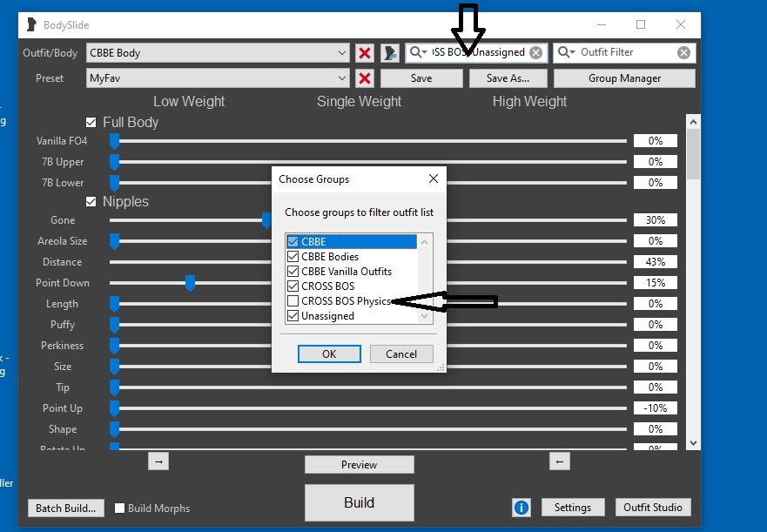Viewport: 767px width, 532px height.
Task: Click the body silhouette icon beside Outfit/Body
Action: point(390,53)
